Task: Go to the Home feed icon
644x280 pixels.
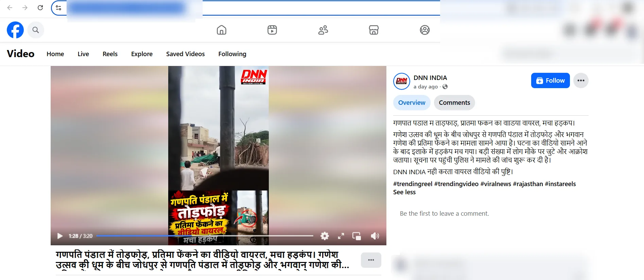Action: 222,30
